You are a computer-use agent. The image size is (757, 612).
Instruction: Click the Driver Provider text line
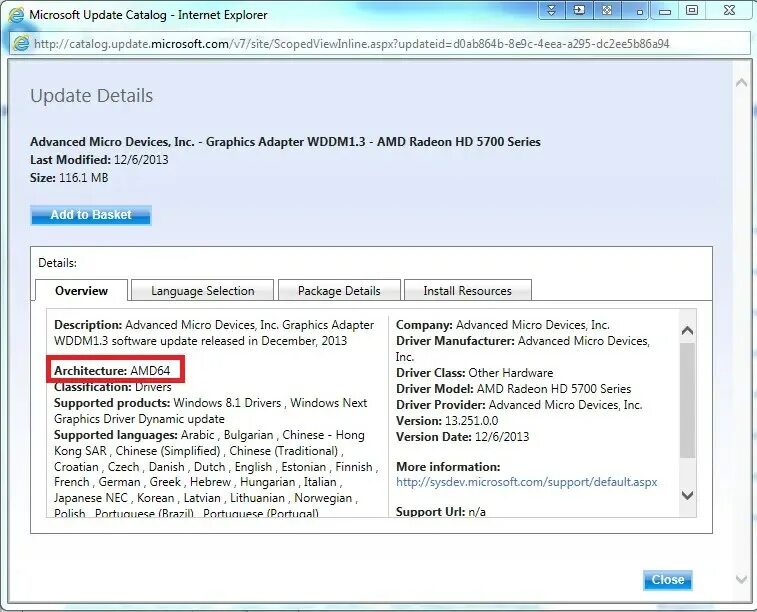point(519,404)
